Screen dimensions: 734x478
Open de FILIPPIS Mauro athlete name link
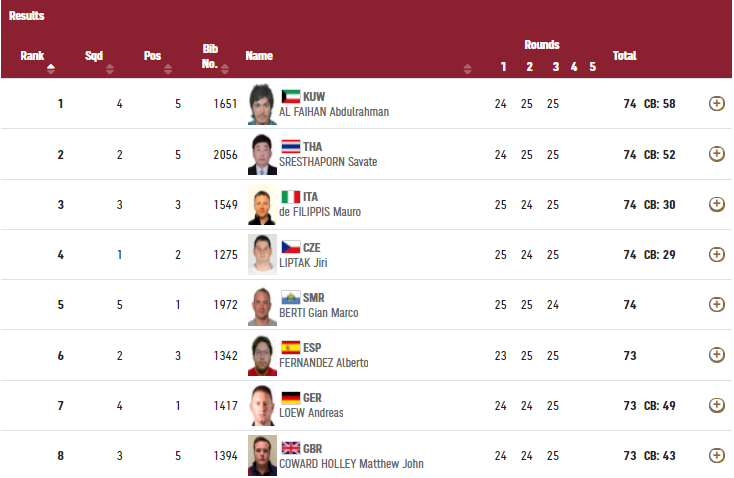(x=320, y=212)
